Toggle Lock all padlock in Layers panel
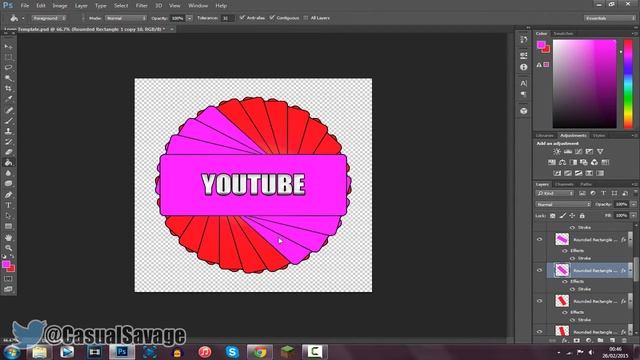The height and width of the screenshot is (360, 640). (x=582, y=216)
